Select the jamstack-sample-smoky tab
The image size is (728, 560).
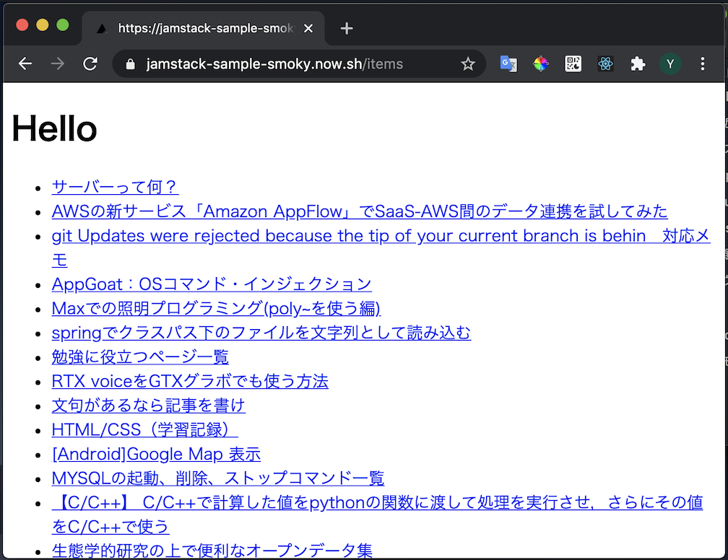[x=204, y=28]
